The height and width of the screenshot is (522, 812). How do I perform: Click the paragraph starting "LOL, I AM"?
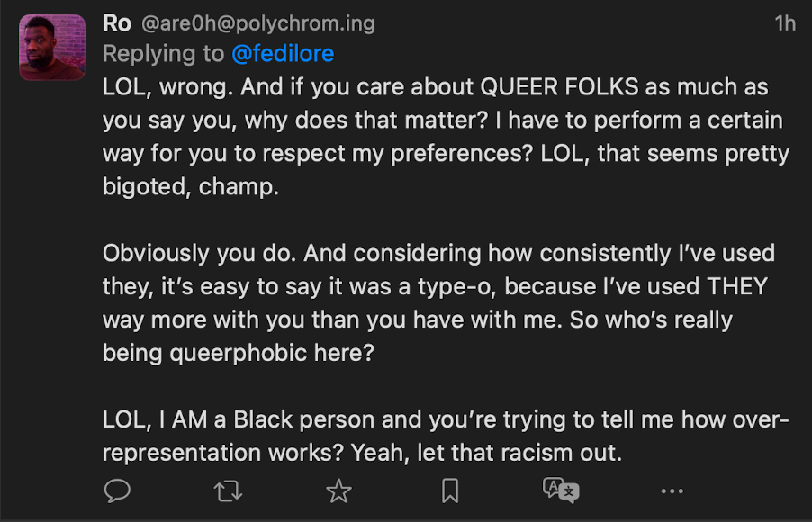446,436
